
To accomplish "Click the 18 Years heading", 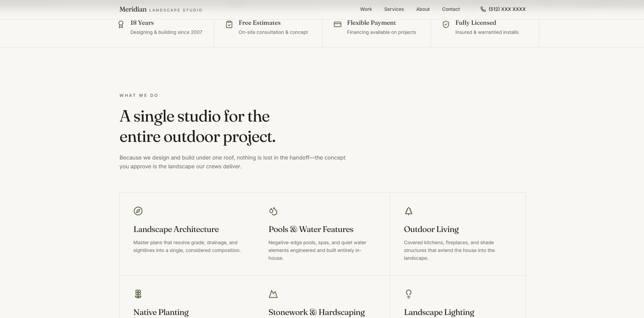I will (x=142, y=23).
